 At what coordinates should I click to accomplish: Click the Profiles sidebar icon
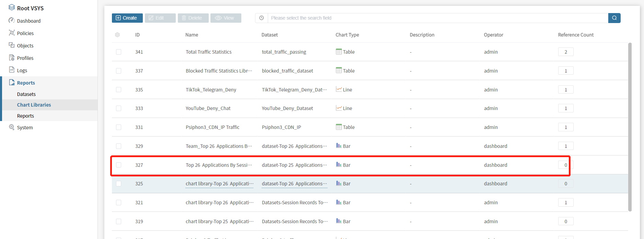pos(12,58)
